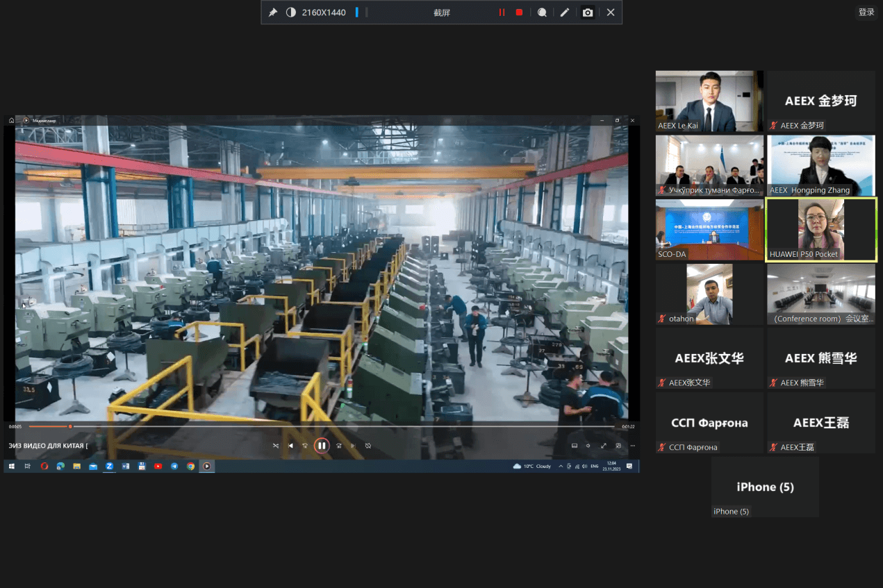
Task: Open Telegram from the taskbar
Action: (174, 467)
